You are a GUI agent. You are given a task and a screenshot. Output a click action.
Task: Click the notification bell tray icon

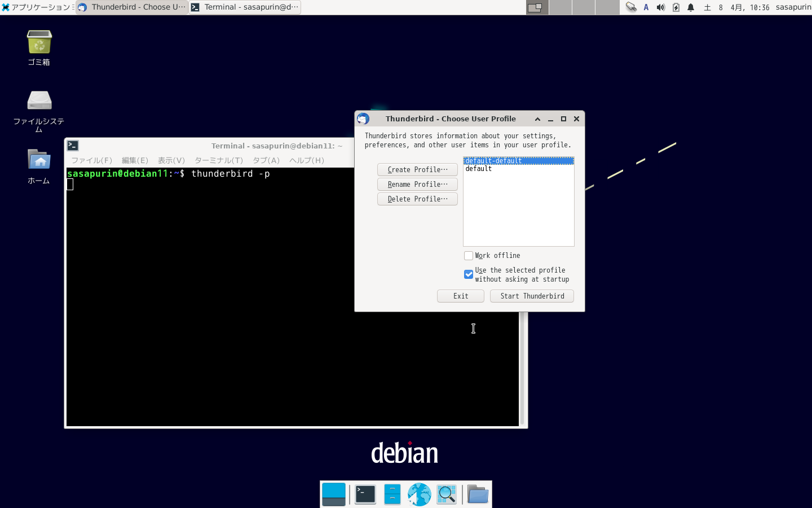pos(691,7)
